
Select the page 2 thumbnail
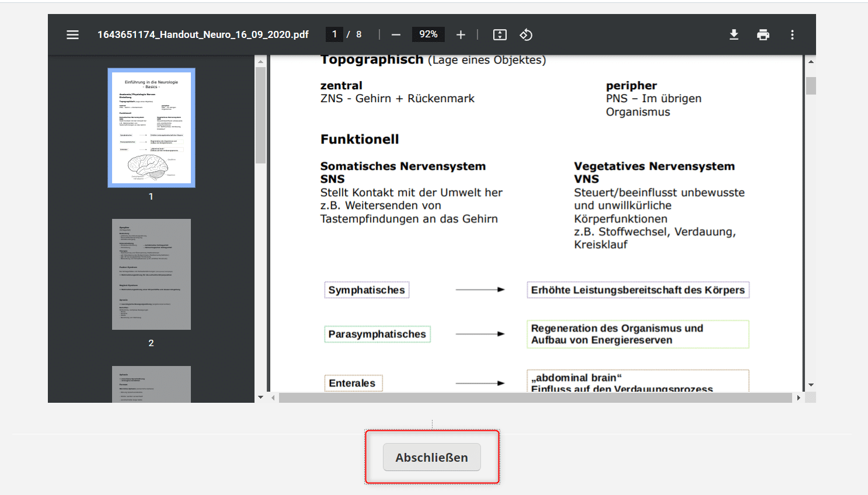151,274
